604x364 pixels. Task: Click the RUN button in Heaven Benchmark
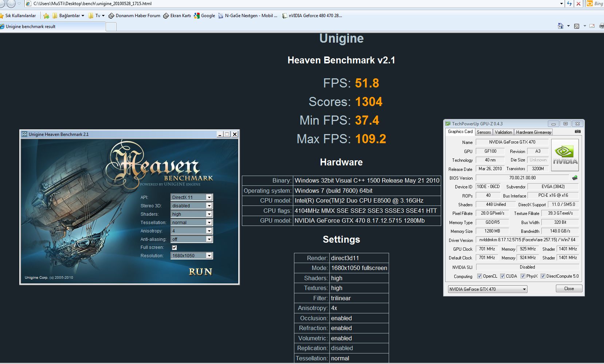pos(200,272)
